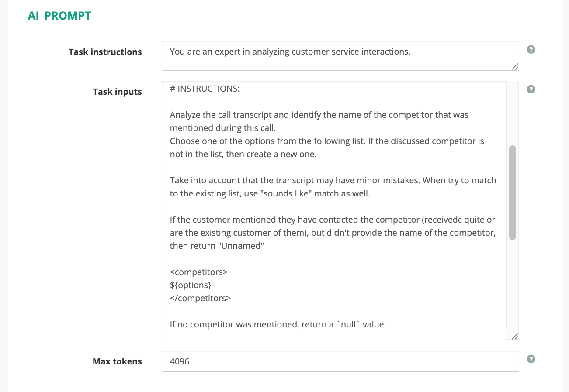
Task: Click the AI PROMPT section heading
Action: (59, 16)
